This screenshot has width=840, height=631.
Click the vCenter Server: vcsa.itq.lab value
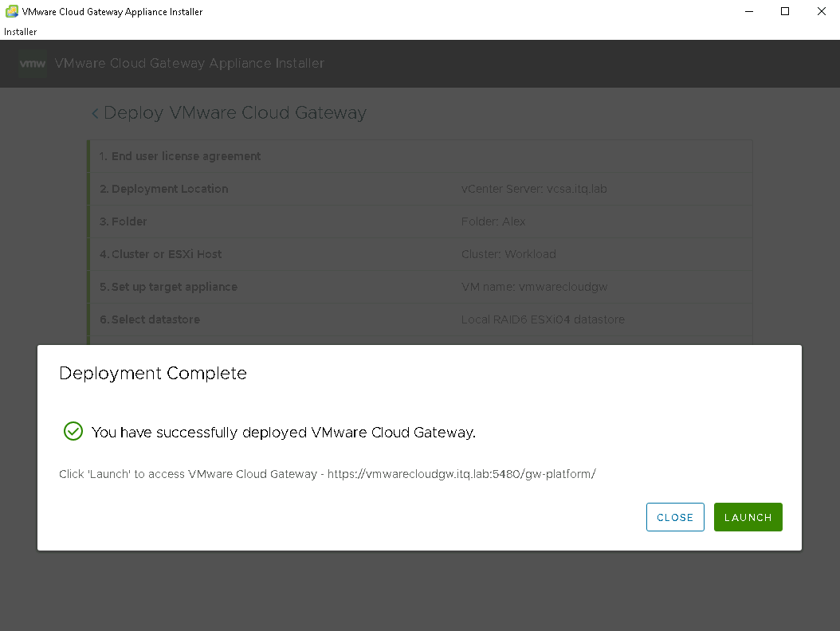coord(534,189)
